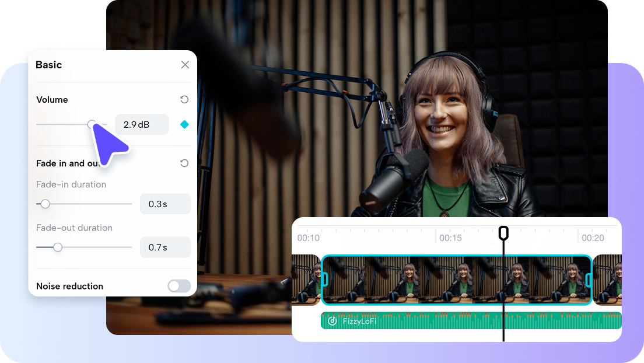Close the Basic panel
This screenshot has width=644, height=363.
[x=185, y=65]
